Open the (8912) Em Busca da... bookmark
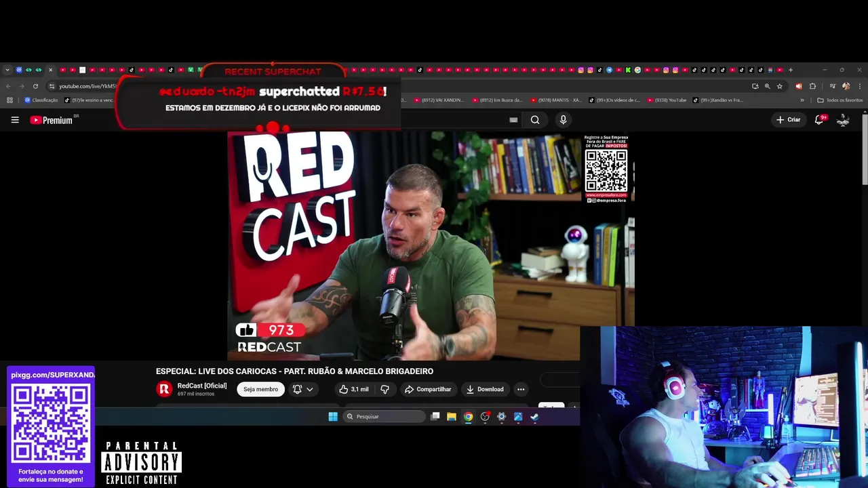The image size is (868, 488). pyautogui.click(x=497, y=100)
